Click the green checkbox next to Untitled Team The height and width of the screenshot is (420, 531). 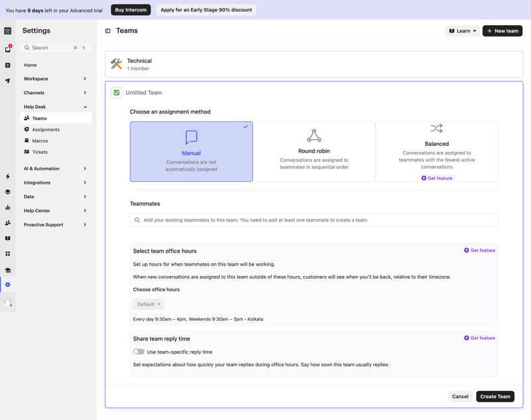tap(115, 92)
